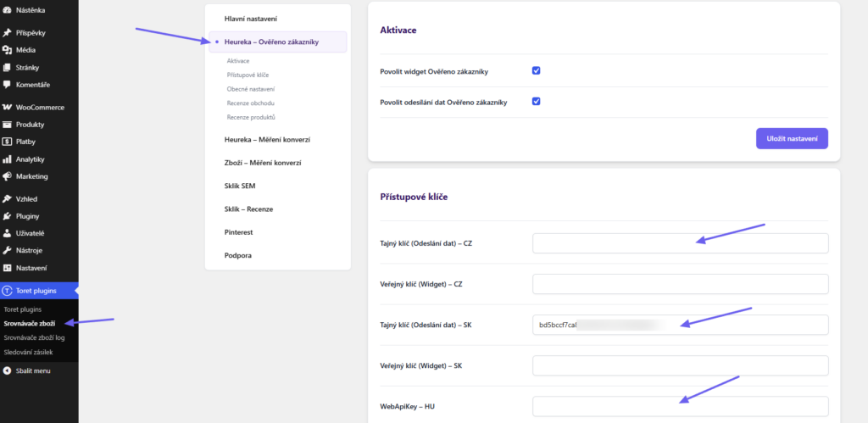
Task: Click the Vzhled paintbrush icon
Action: (x=7, y=198)
